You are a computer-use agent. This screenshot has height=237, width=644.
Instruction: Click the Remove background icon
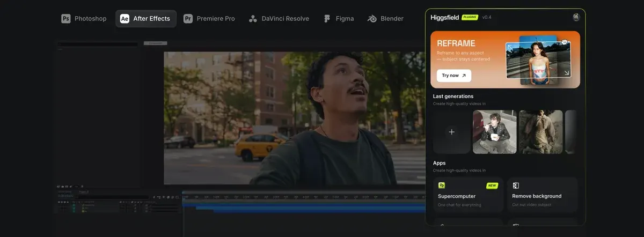point(516,186)
